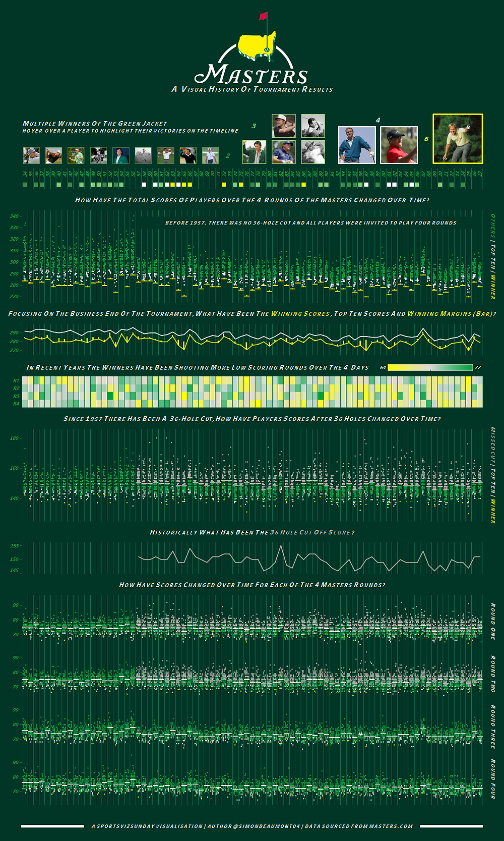The image size is (504, 841).
Task: Click the "Multiple Winners Of The Green Jacket" heading
Action: [x=95, y=123]
